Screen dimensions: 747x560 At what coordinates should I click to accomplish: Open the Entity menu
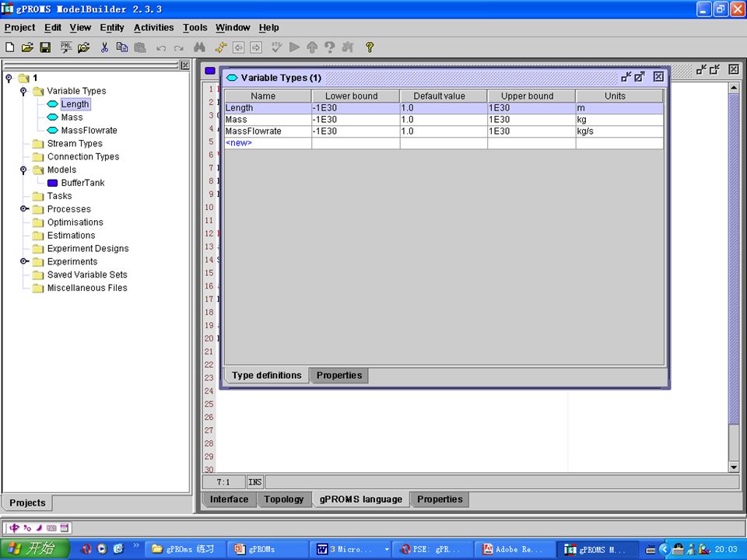[112, 28]
